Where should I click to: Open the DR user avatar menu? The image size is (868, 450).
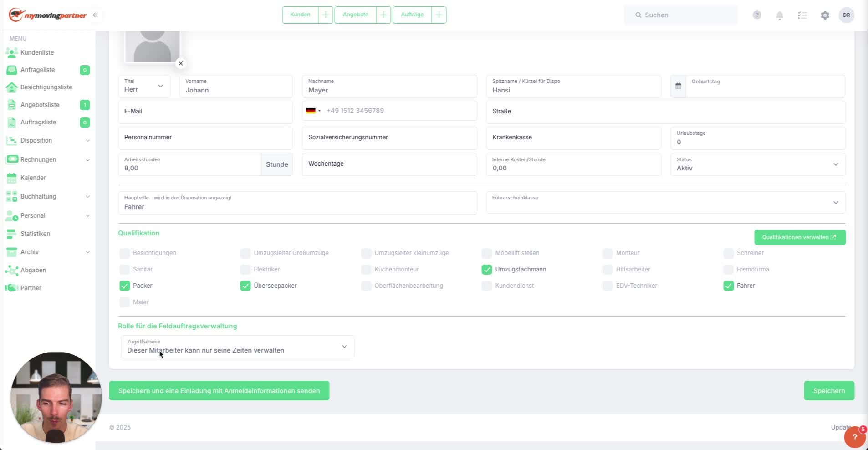pyautogui.click(x=847, y=15)
